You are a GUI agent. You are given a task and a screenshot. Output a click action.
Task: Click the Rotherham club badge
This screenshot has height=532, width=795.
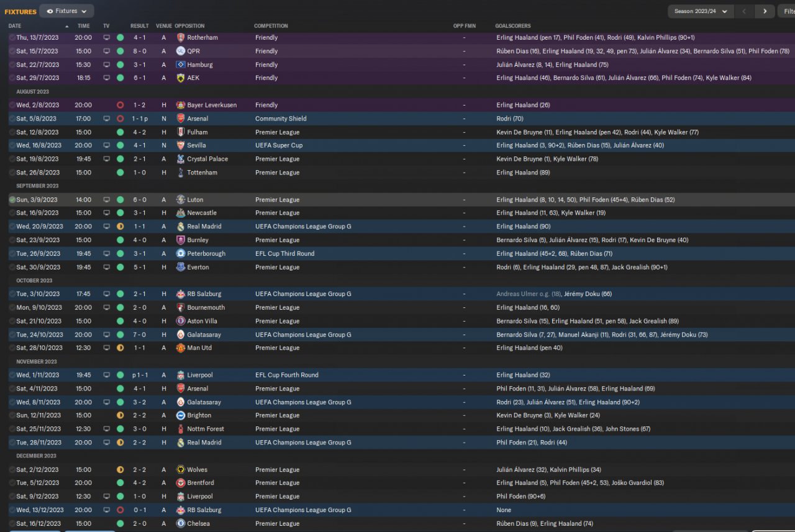tap(181, 38)
